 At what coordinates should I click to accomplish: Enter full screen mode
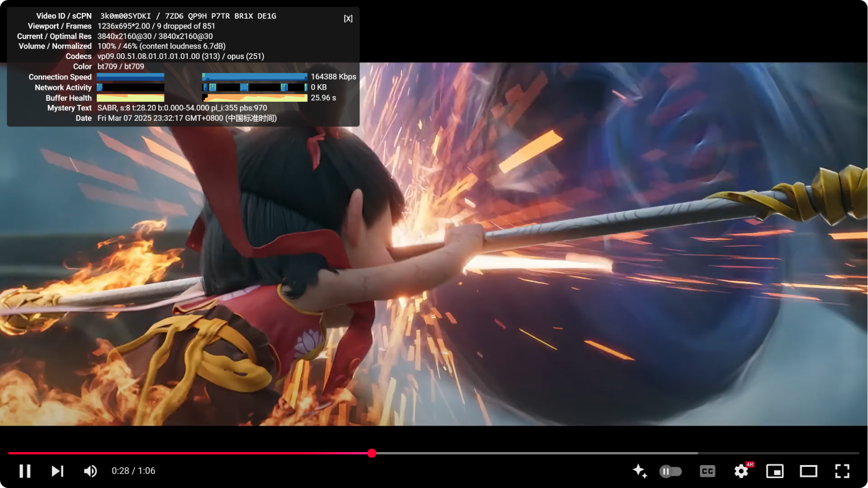coord(842,471)
